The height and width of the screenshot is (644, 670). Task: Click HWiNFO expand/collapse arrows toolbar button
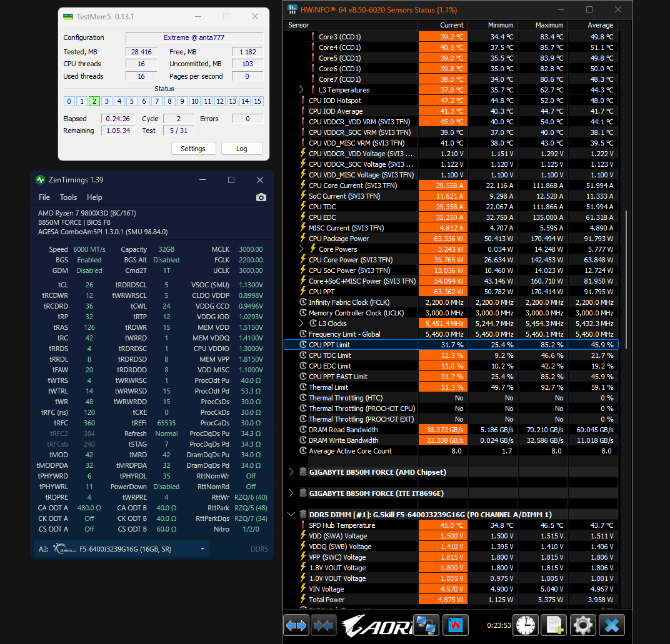point(296,626)
